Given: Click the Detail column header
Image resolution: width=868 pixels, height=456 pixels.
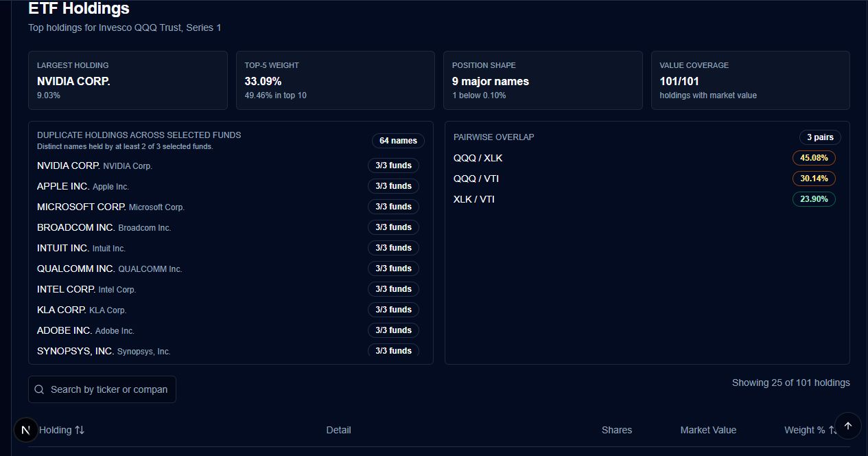Looking at the screenshot, I should point(338,430).
